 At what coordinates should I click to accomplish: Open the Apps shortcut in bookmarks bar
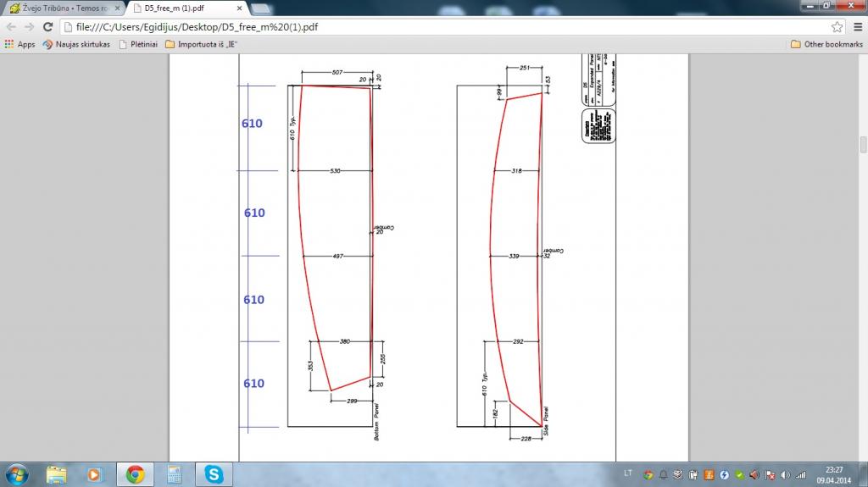20,44
